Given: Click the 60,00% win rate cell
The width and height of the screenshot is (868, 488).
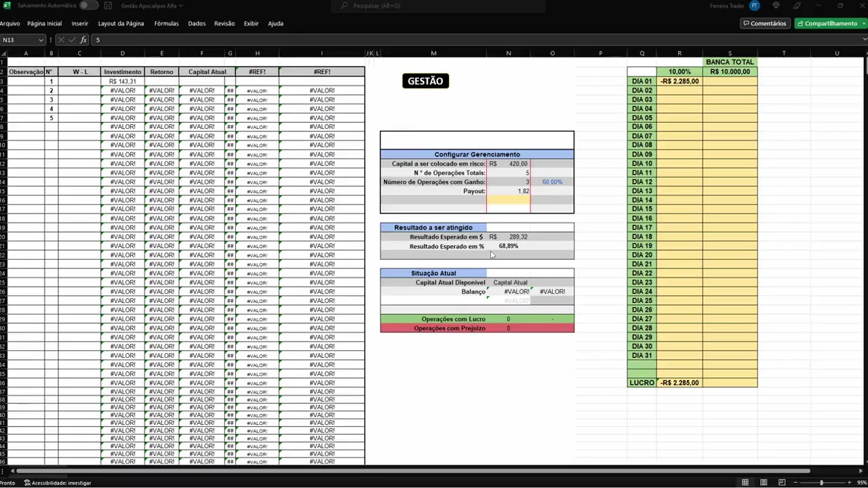Looking at the screenshot, I should click(552, 182).
